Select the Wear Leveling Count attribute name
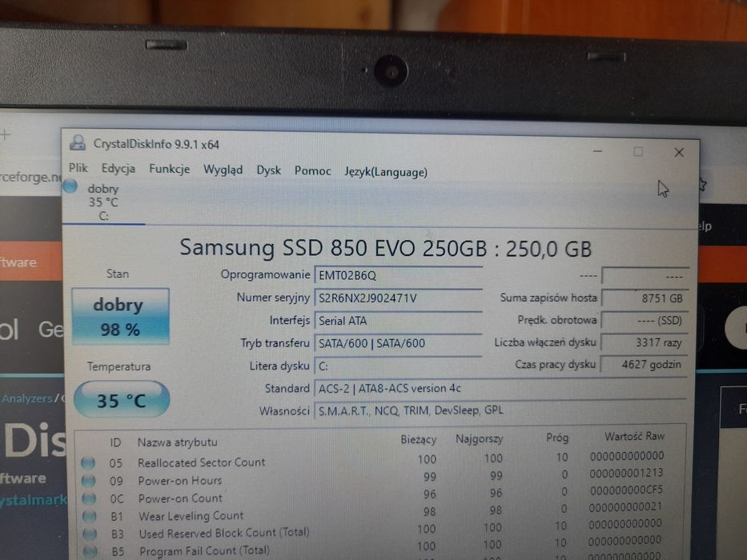The height and width of the screenshot is (560, 747). point(191,516)
